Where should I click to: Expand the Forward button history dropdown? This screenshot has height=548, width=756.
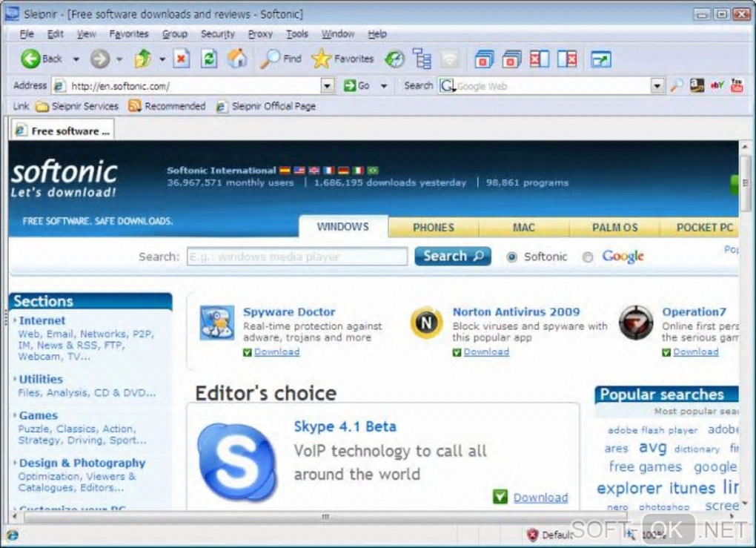pos(119,59)
